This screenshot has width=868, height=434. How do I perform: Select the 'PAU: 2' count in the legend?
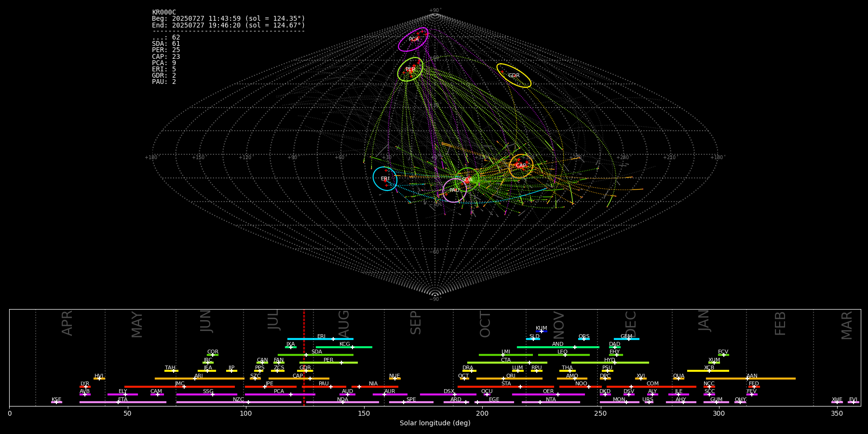coord(164,82)
